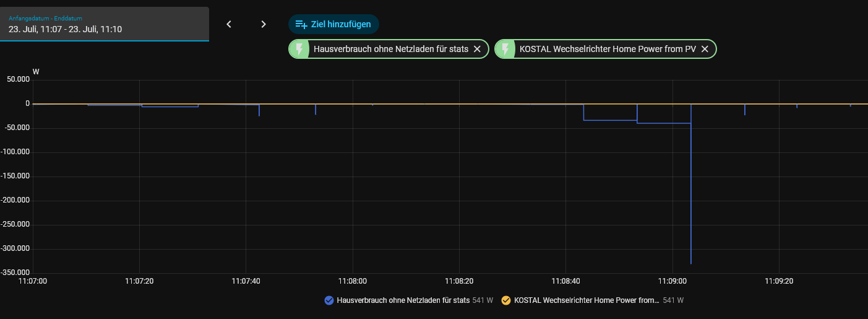Viewport: 868px width, 319px height.
Task: Go to next time range arrow
Action: tap(264, 24)
